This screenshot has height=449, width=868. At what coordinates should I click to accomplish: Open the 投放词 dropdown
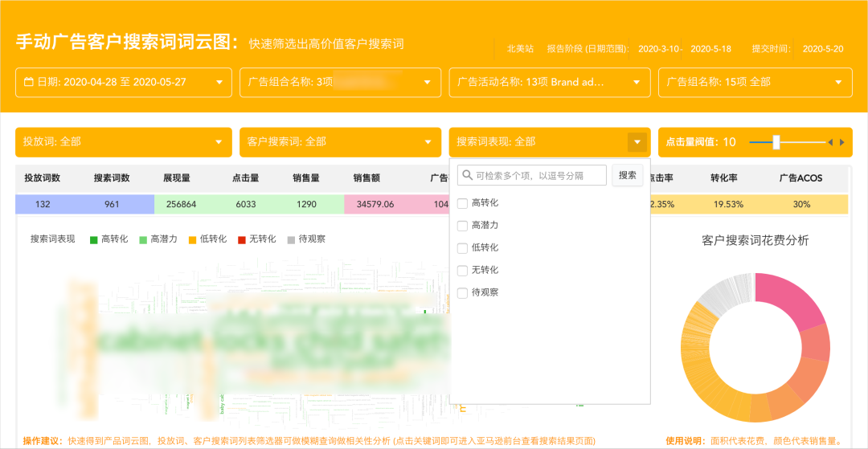click(124, 142)
